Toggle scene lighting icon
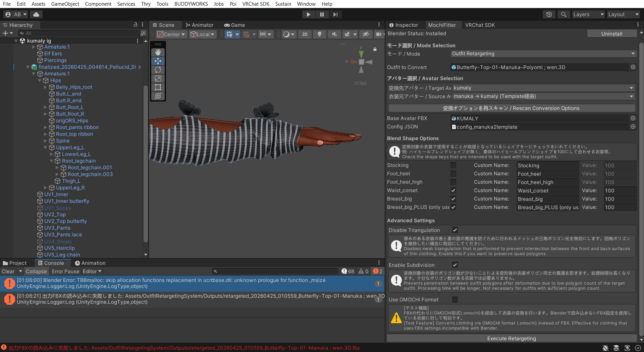Image resolution: width=644 pixels, height=352 pixels. (320, 34)
